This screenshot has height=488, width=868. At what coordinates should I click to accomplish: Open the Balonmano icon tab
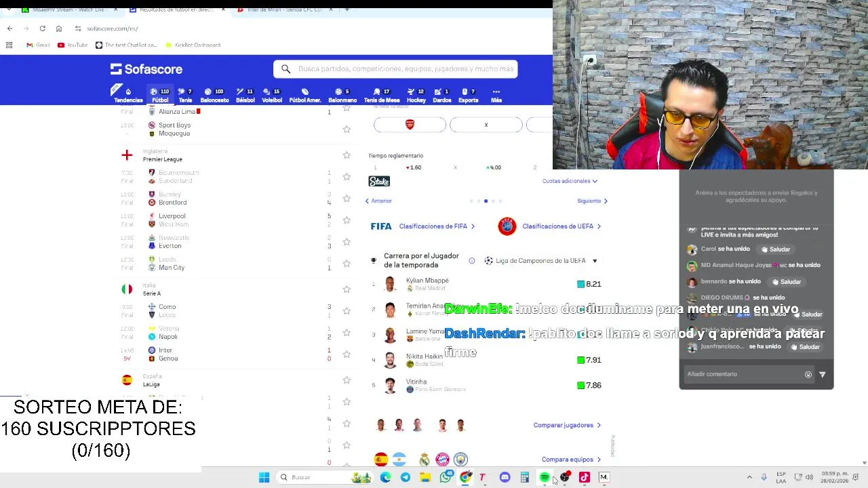coord(342,95)
